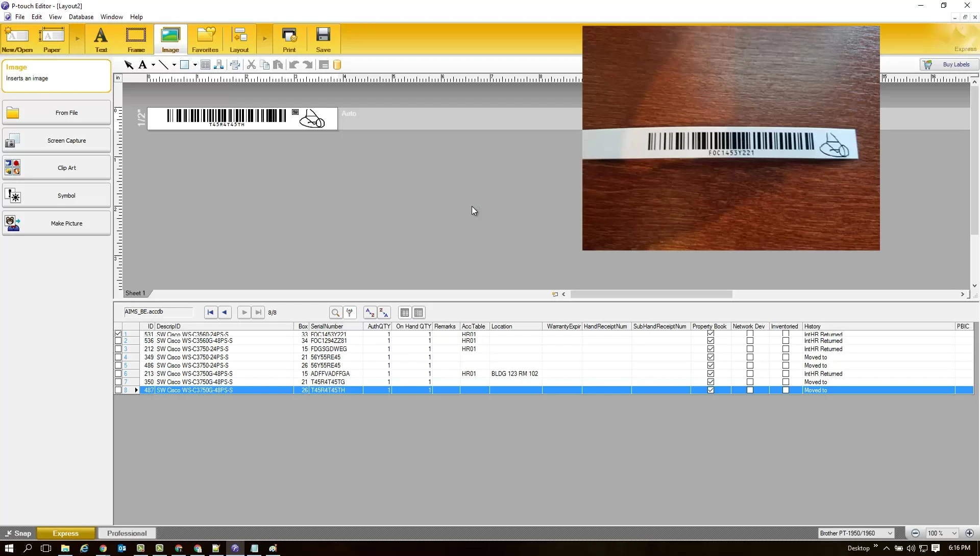The width and height of the screenshot is (980, 556).
Task: Toggle Inventoried checkbox for ID 486
Action: pos(786,365)
